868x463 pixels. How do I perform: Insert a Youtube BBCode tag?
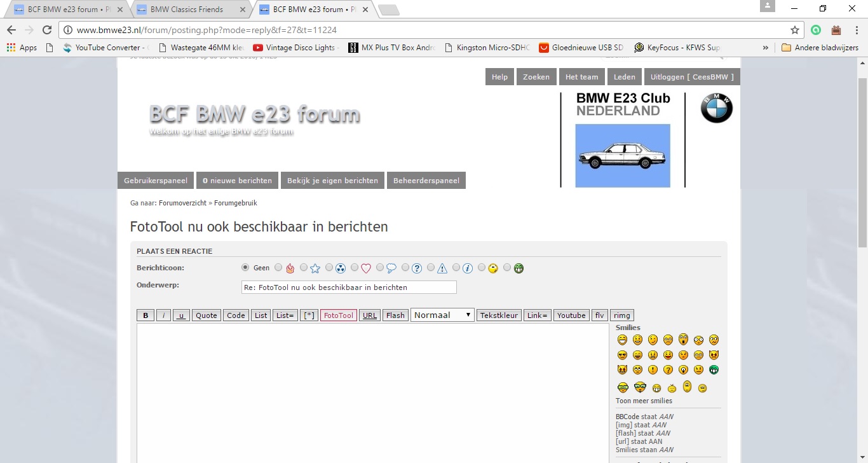tap(571, 315)
